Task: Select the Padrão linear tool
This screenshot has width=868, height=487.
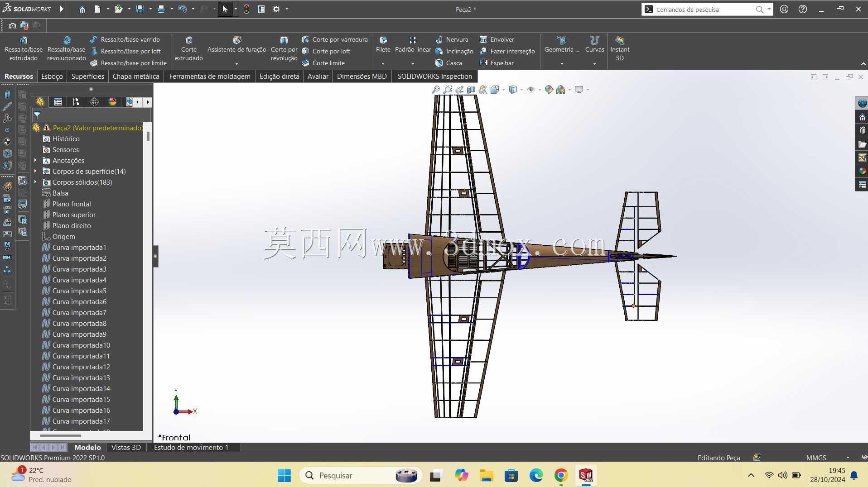Action: coord(413,45)
